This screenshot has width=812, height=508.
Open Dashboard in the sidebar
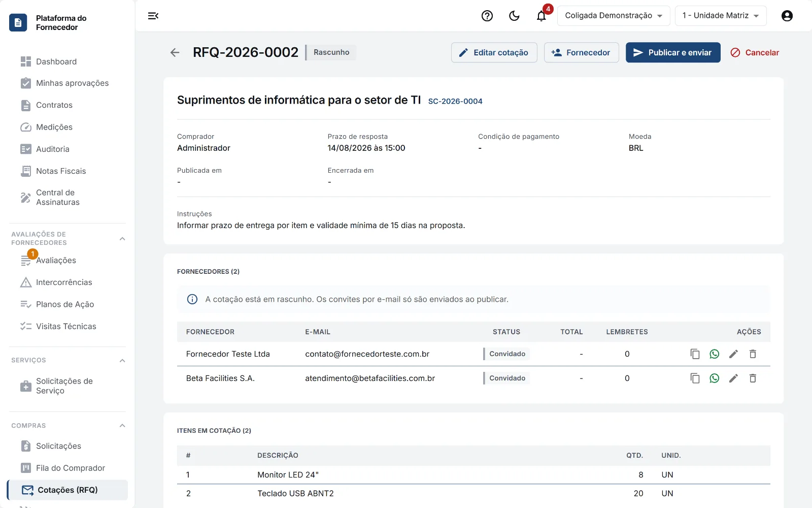coord(67,61)
